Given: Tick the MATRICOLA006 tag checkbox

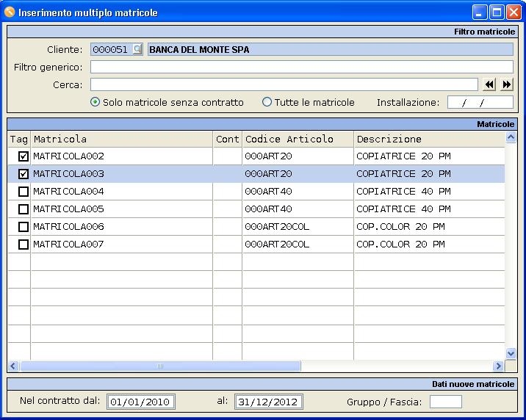Looking at the screenshot, I should point(24,227).
